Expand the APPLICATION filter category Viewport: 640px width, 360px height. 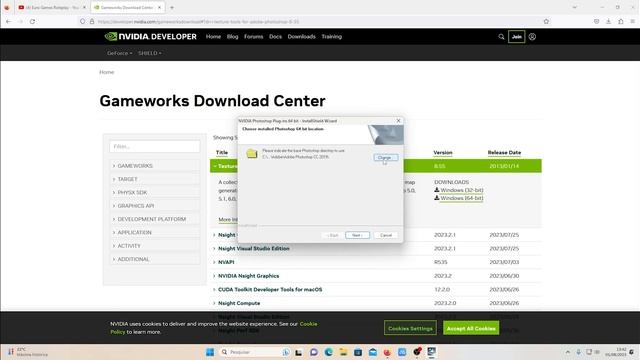tap(155, 232)
